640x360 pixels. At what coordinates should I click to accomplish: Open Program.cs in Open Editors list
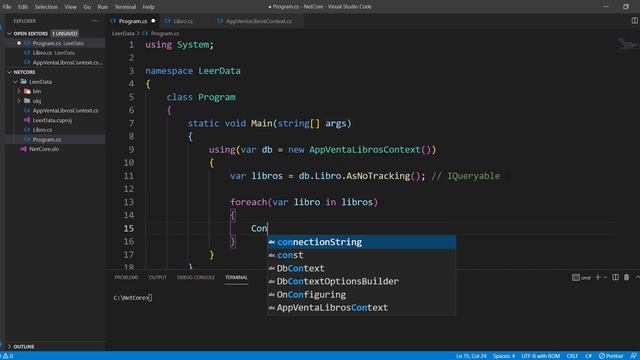(x=55, y=43)
